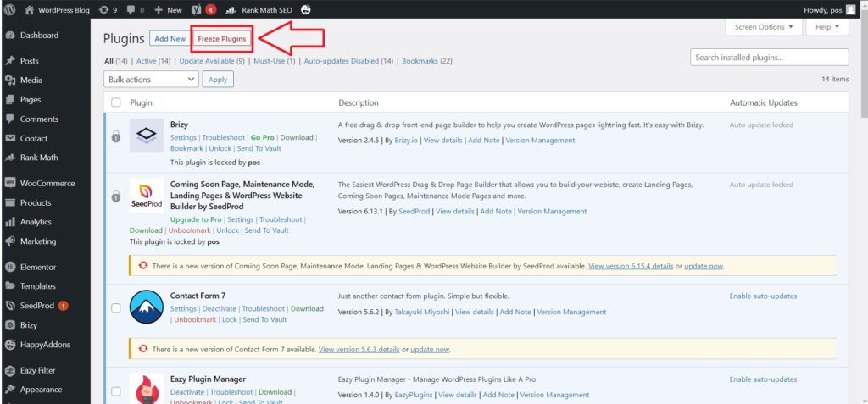Open Marketing megaphone icon in sidebar
This screenshot has width=868, height=404.
point(10,241)
